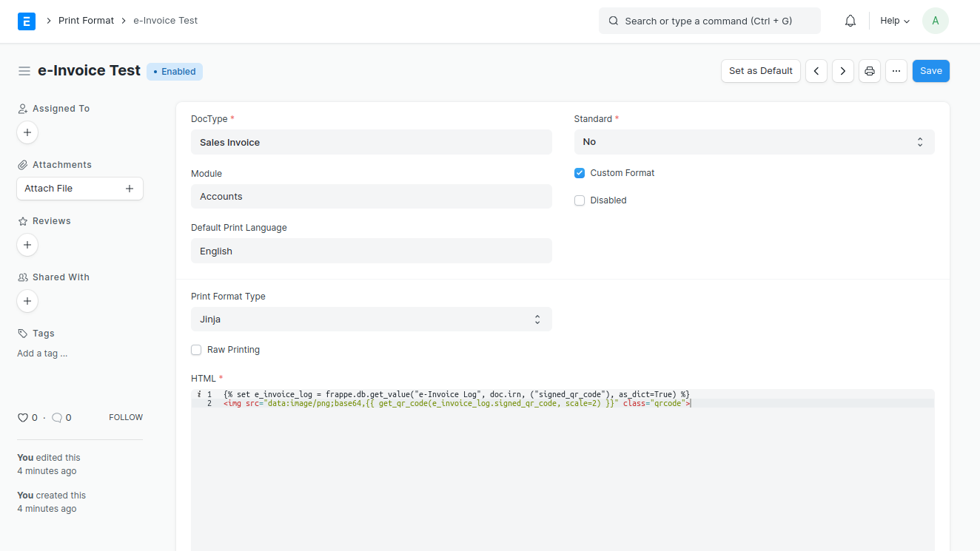Like the document using the heart icon
980x551 pixels.
[21, 417]
